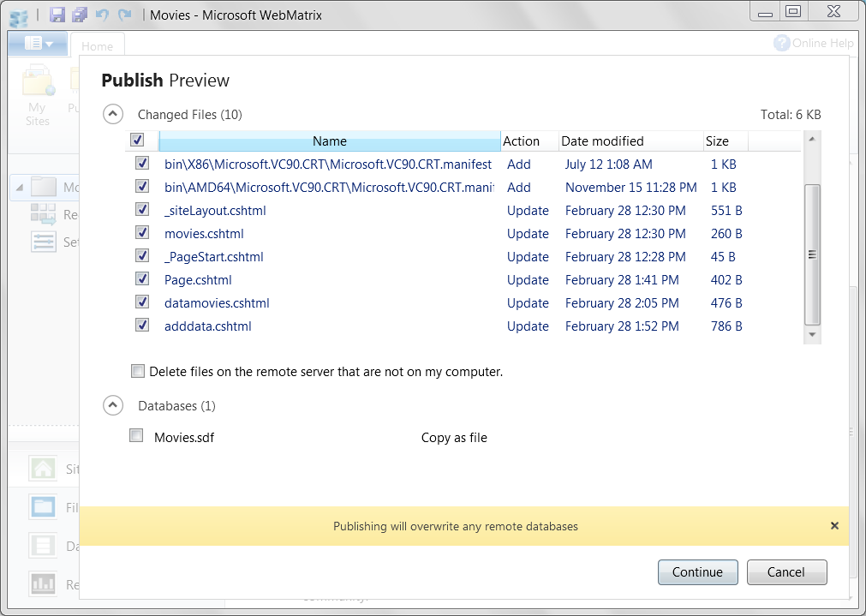Click the Movies.sdf database name

(x=184, y=438)
